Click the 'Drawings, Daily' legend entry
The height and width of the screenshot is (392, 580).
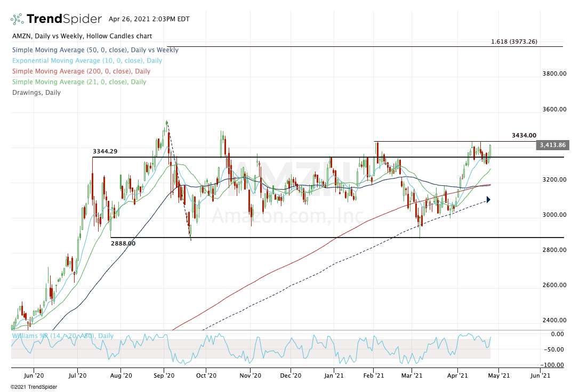pos(36,93)
